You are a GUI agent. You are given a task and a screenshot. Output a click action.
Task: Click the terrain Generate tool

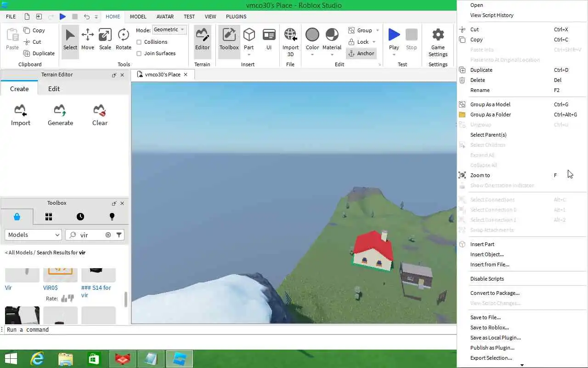[x=60, y=115]
